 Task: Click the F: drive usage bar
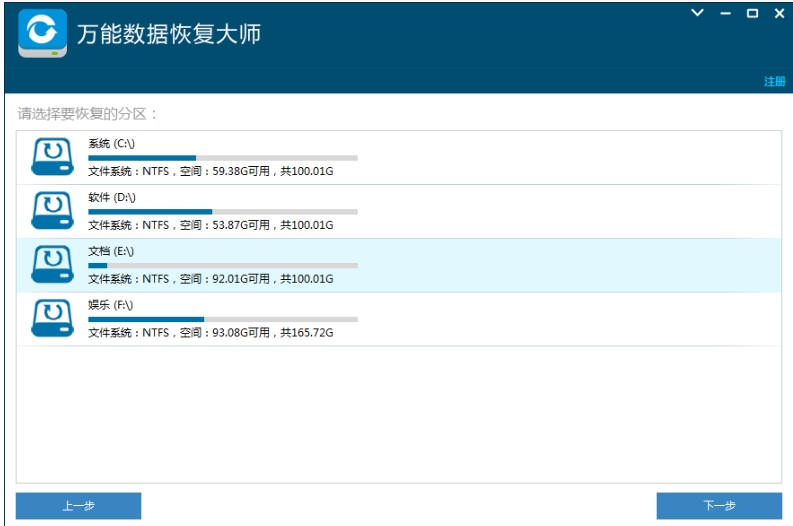(x=223, y=320)
